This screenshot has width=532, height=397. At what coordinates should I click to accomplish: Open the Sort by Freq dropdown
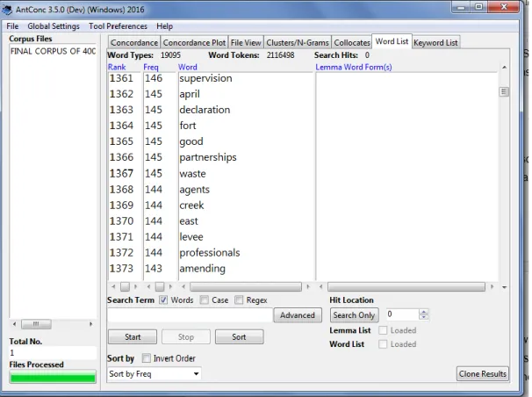[x=155, y=374]
